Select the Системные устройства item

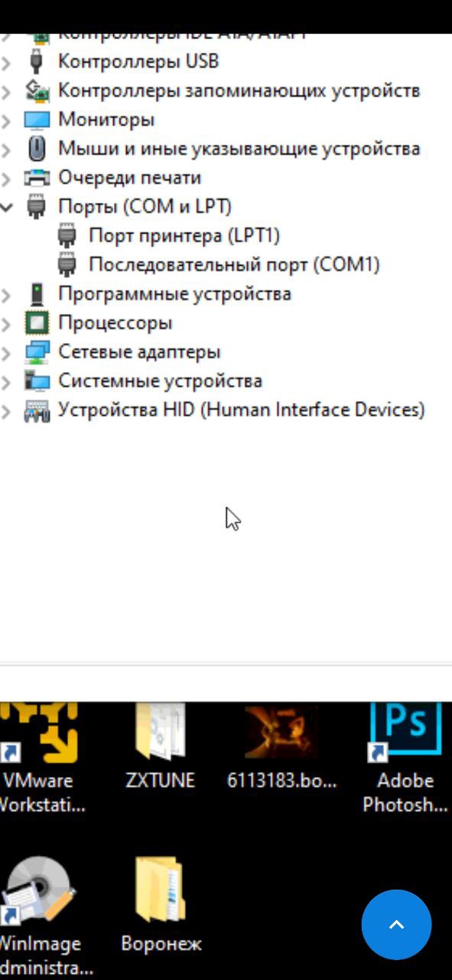pos(160,381)
